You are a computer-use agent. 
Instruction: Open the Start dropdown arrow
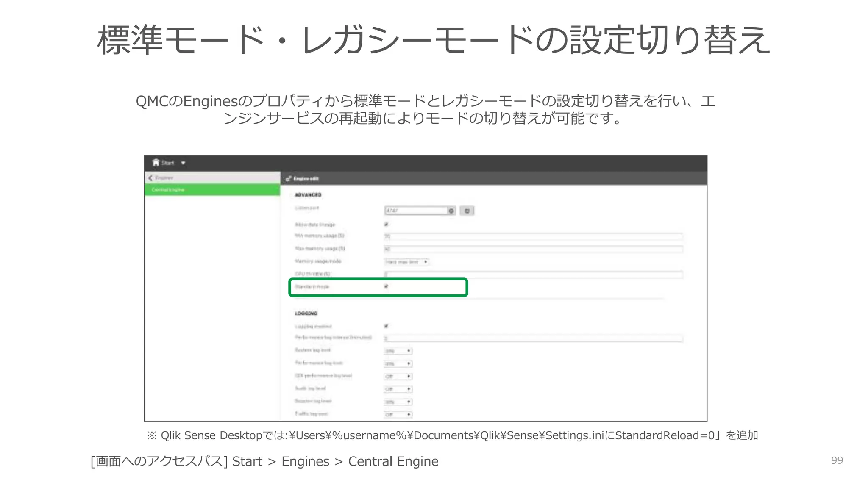point(183,163)
